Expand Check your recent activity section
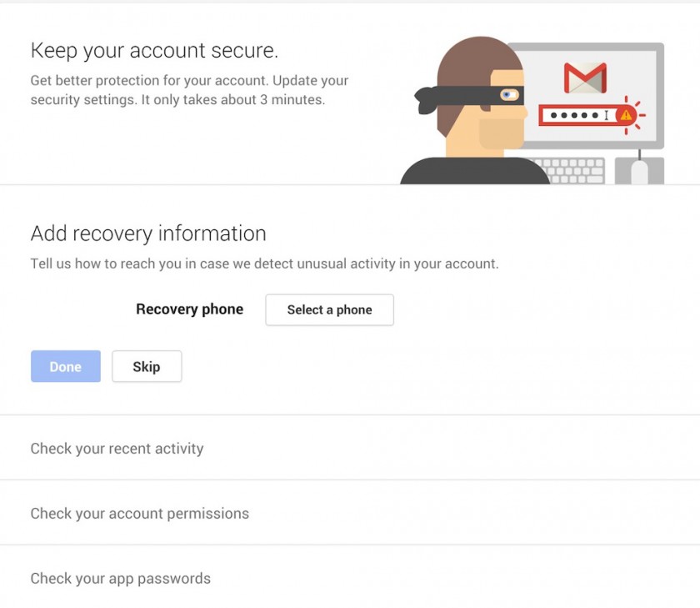Viewport: 700px width, 608px height. pyautogui.click(x=117, y=449)
